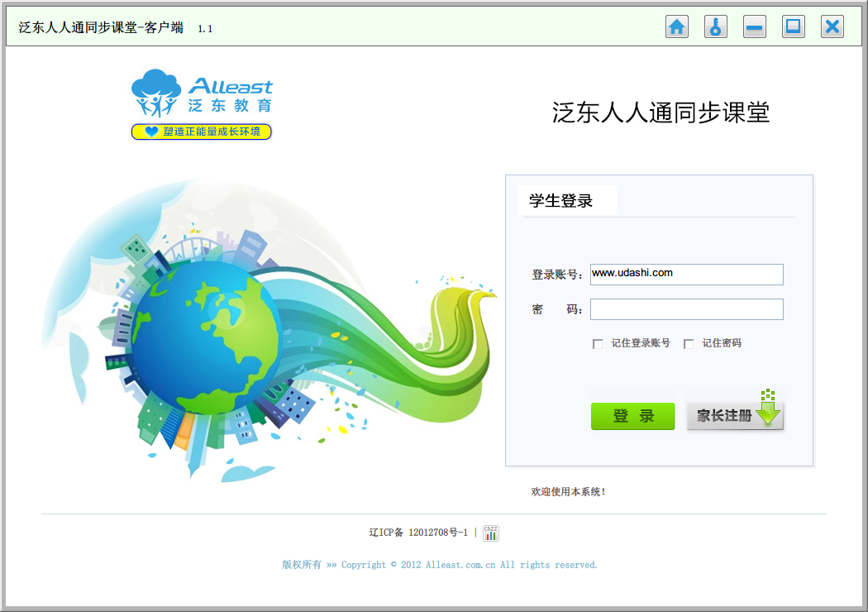Enable 记住登录账号 checkbox
868x612 pixels.
[598, 344]
